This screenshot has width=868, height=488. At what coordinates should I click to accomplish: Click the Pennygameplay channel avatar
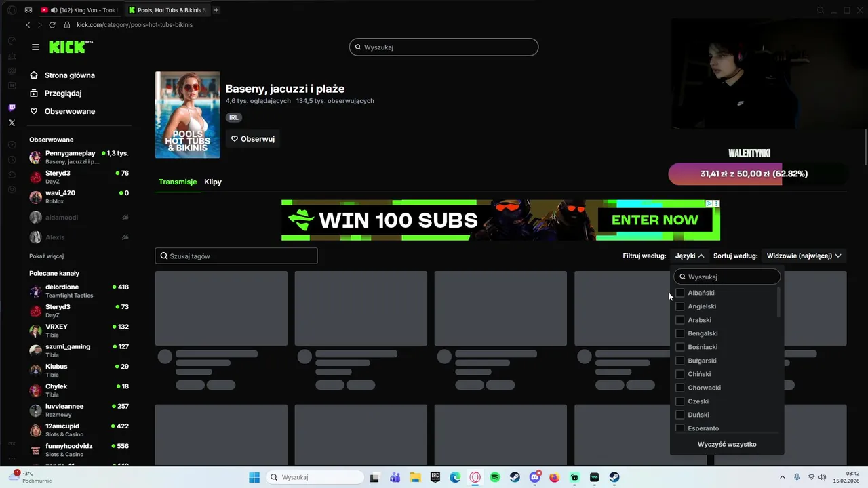click(x=35, y=157)
